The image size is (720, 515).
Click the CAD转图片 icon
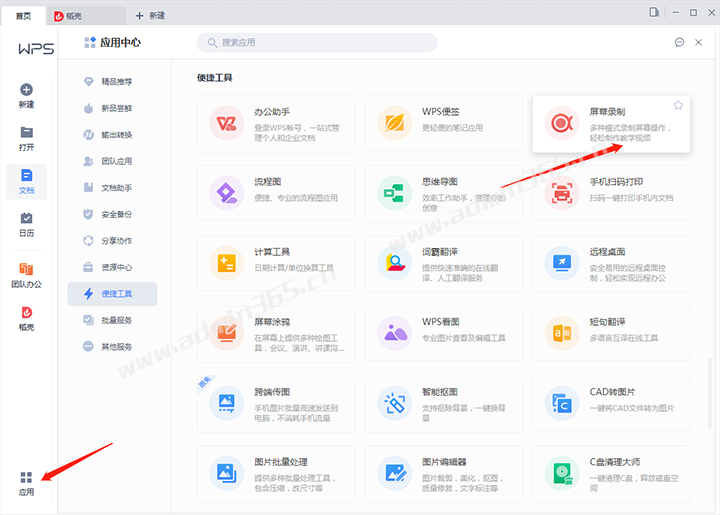562,403
